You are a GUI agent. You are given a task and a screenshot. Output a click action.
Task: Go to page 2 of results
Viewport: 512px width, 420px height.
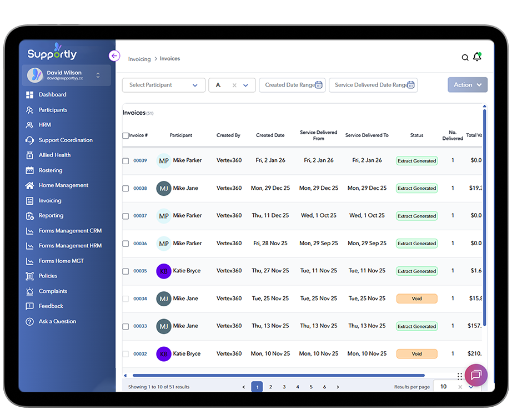[x=270, y=387]
